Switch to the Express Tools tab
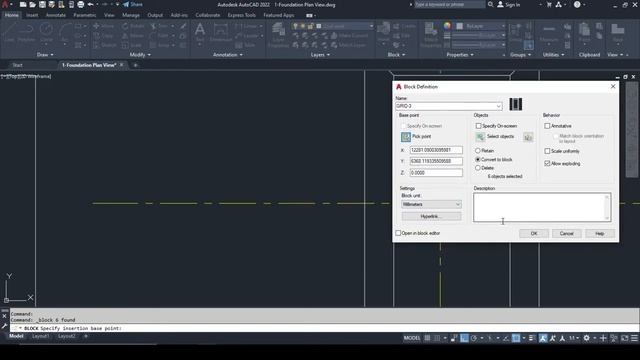 [x=242, y=15]
